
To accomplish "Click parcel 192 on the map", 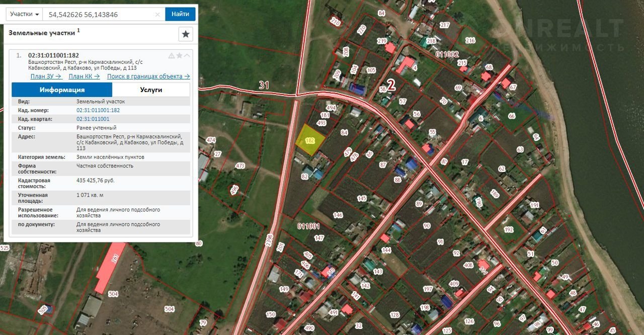I will click(x=508, y=229).
